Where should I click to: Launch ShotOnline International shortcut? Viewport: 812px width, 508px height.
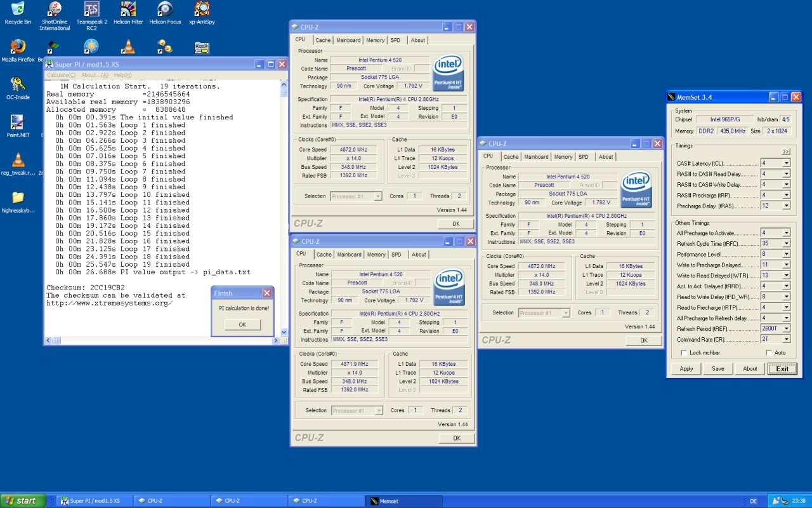coord(55,10)
